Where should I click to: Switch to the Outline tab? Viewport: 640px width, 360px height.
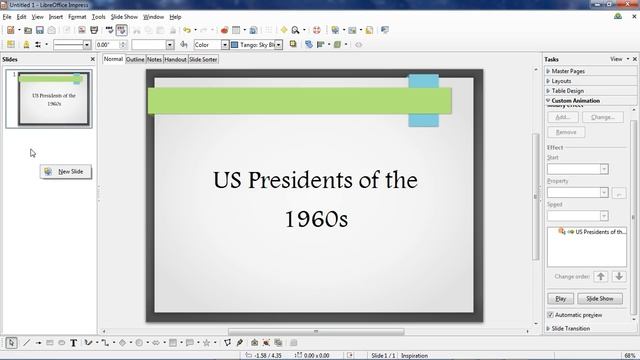(x=135, y=59)
